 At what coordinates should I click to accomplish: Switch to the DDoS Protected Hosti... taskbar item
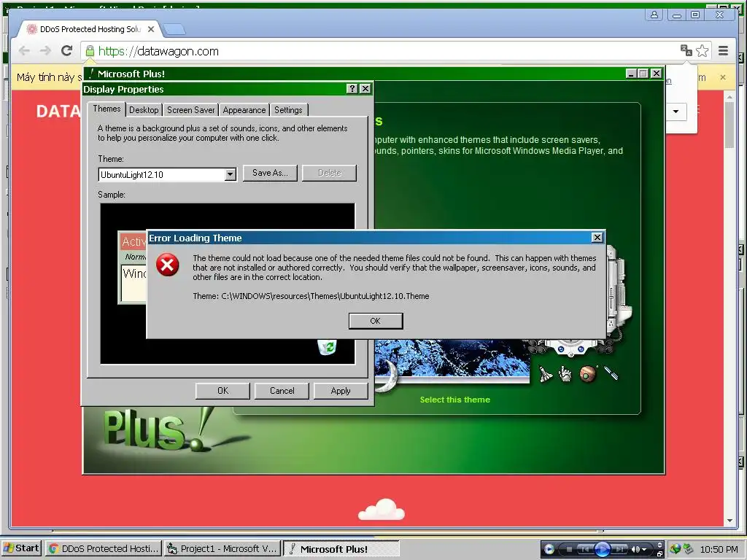pos(104,548)
